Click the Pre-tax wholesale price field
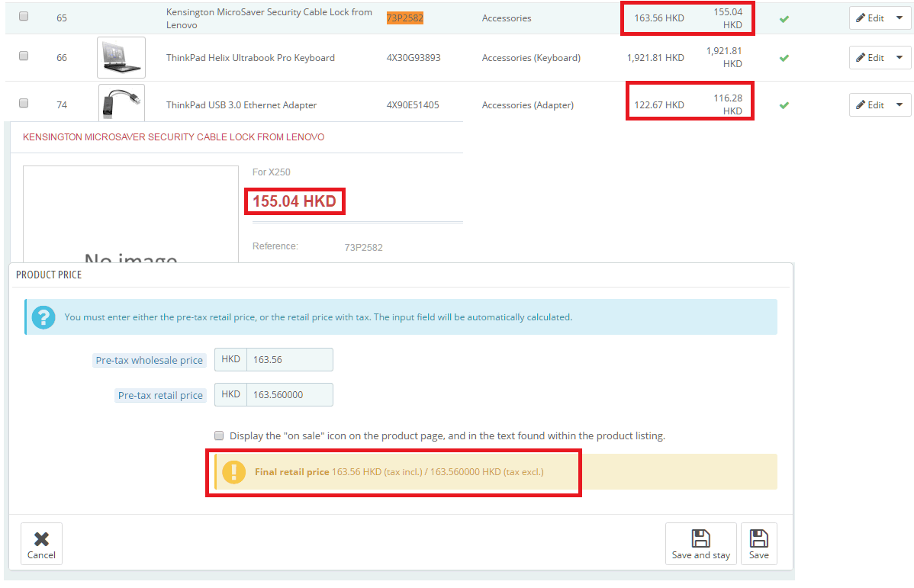The height and width of the screenshot is (588, 914). [x=290, y=359]
